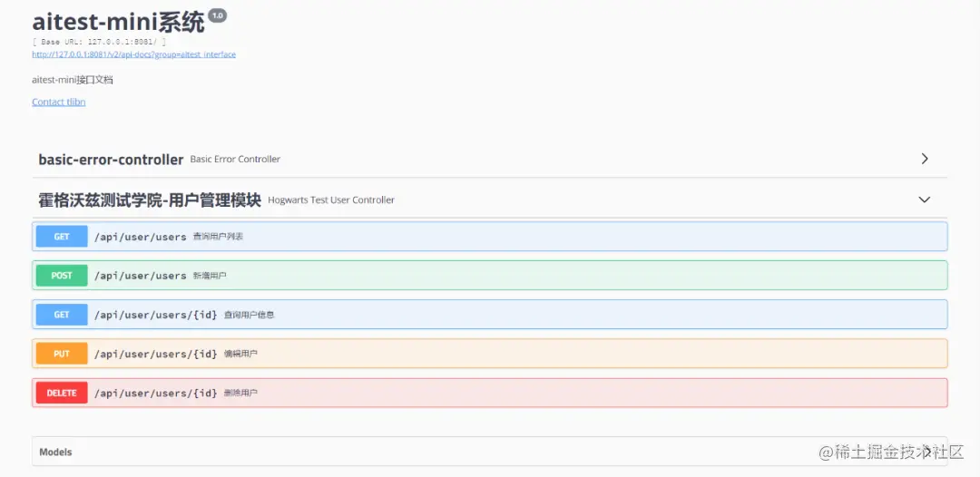This screenshot has width=980, height=477.
Task: Expand PUT /api/user/users/{id} 编辑用户 operation
Action: [489, 354]
